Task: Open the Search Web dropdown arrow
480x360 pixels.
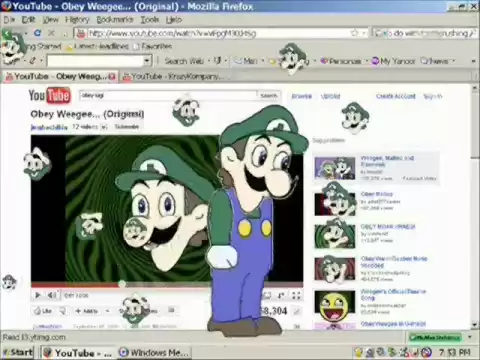Action: click(x=209, y=61)
